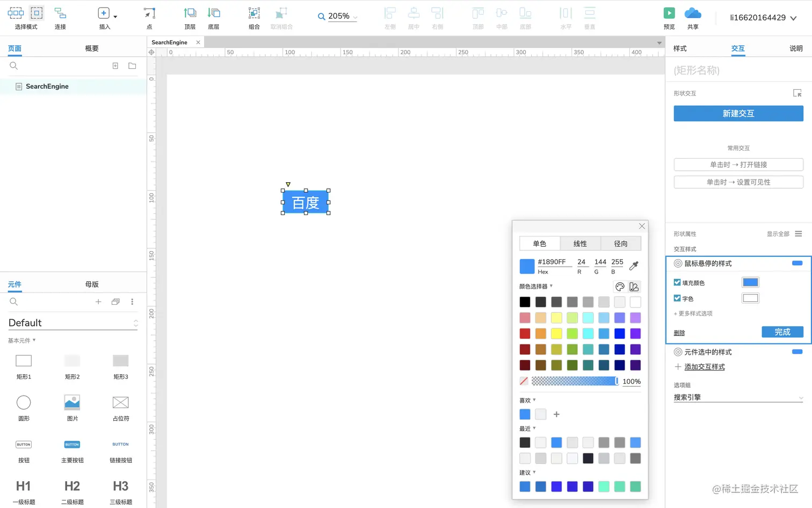
Task: Choose the contained selection mode icon
Action: [37, 13]
